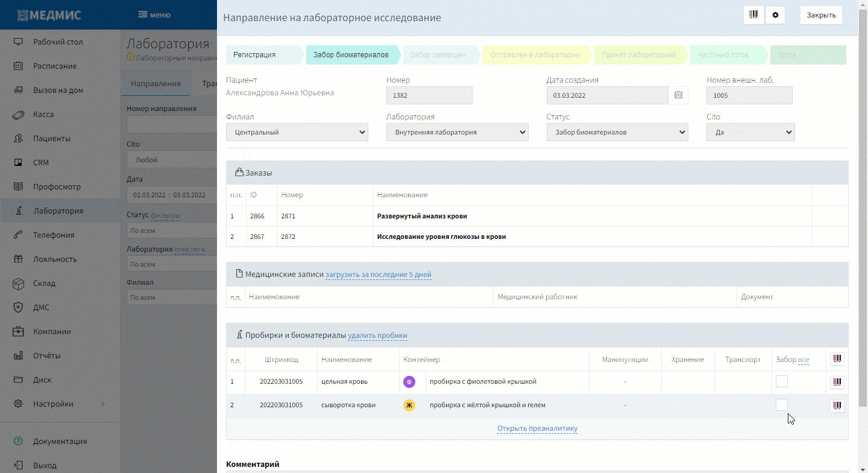The height and width of the screenshot is (473, 868).
Task: Click the Статус фильтры link
Action: pos(165,215)
